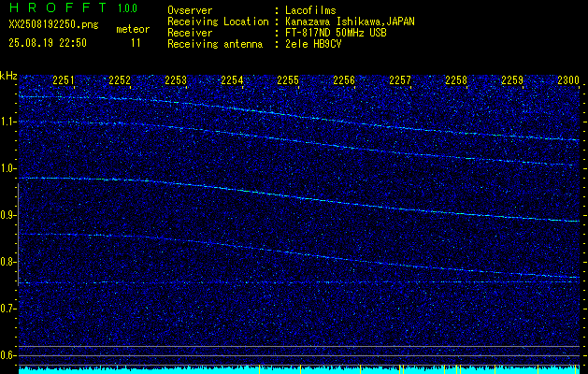
Task: Click the 'Receiving antenna' label
Action: pyautogui.click(x=215, y=44)
